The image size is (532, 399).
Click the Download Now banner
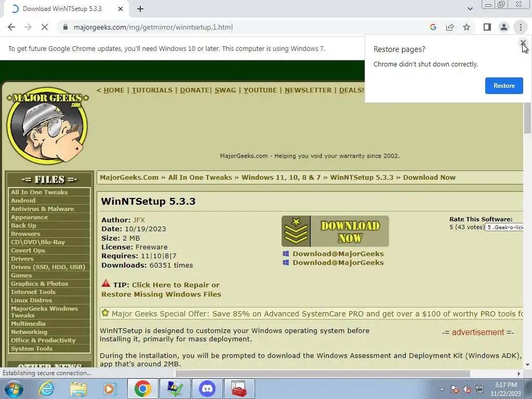[x=335, y=231]
